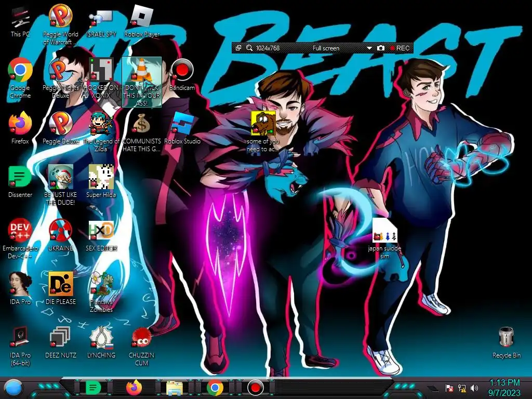Open Firefox desktop shortcut
The height and width of the screenshot is (399, 532).
click(20, 128)
